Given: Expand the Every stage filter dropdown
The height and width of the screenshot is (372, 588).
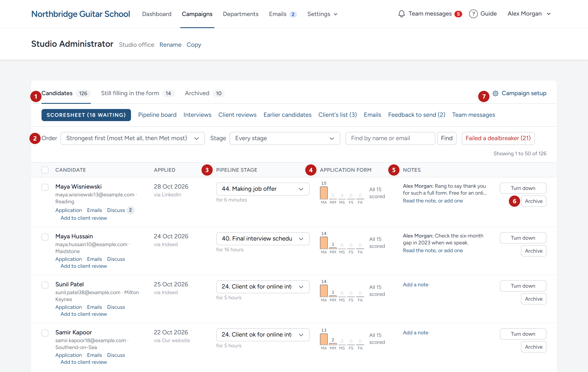Looking at the screenshot, I should click(x=285, y=138).
